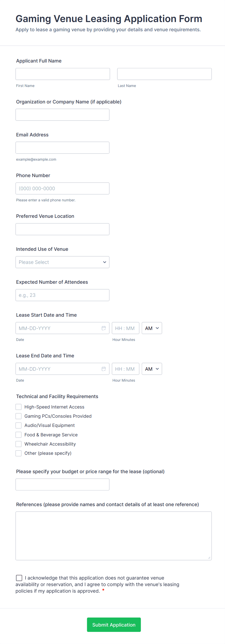
Task: Open the Lease Start Date calendar icon
Action: coord(104,328)
